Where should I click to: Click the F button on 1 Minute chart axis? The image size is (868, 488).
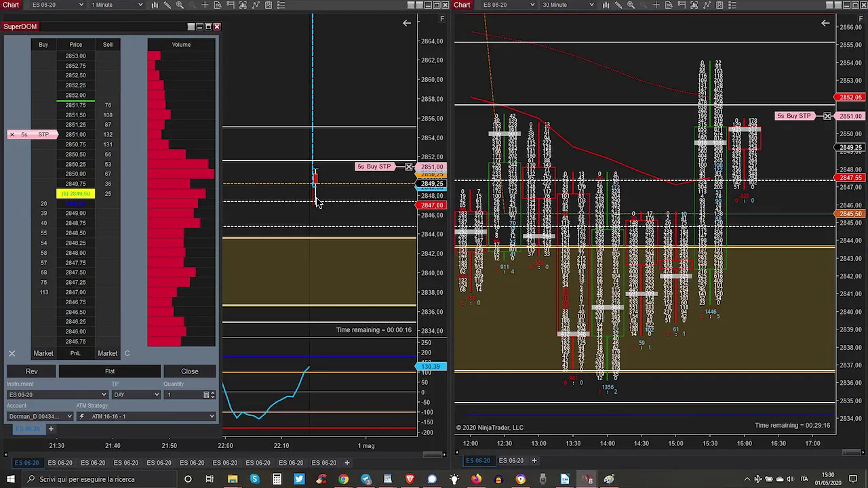[442, 19]
